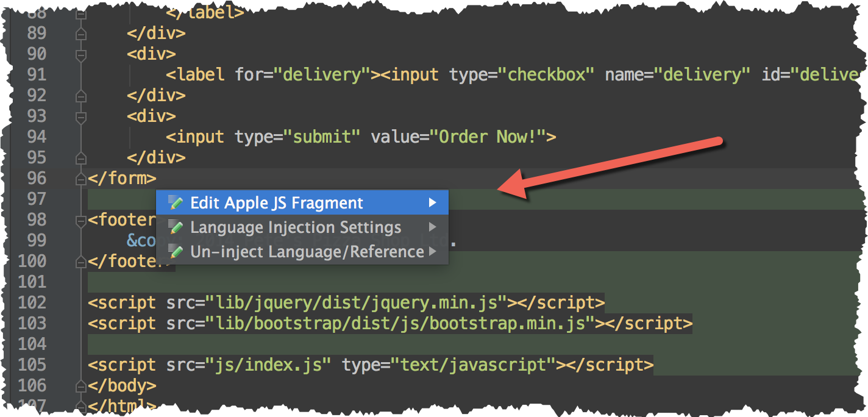The image size is (868, 417).
Task: Toggle the fold marker on line 100
Action: point(80,262)
